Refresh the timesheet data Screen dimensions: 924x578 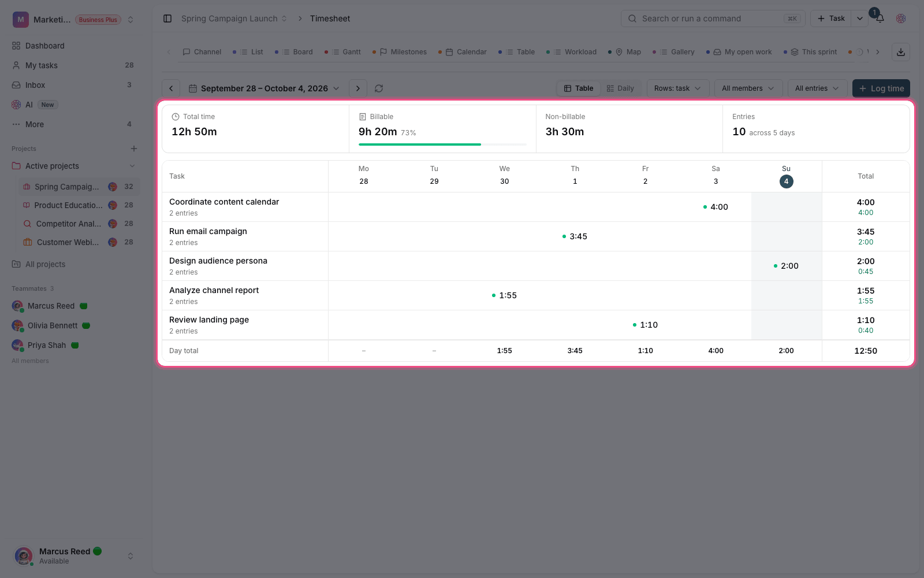point(379,88)
